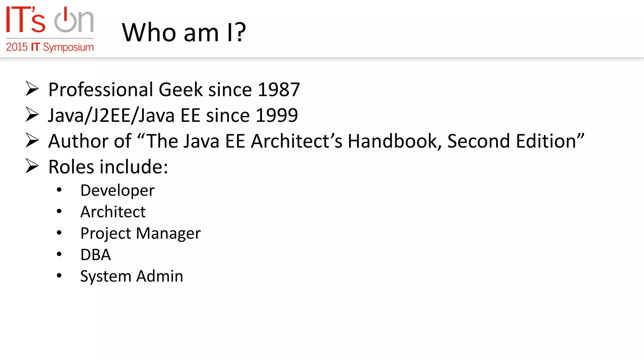Select the Developer sub-item

(x=117, y=190)
